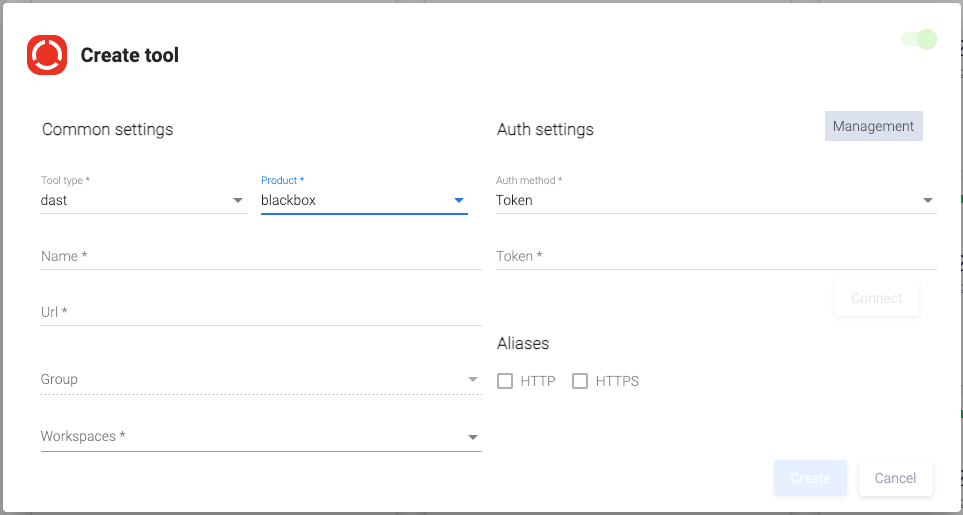Viewport: 963px width, 515px height.
Task: Enable the HTTP alias checkbox
Action: coord(505,381)
